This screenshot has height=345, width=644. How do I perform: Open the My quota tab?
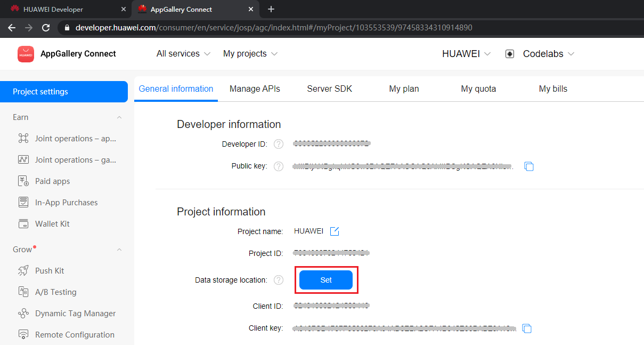(478, 89)
